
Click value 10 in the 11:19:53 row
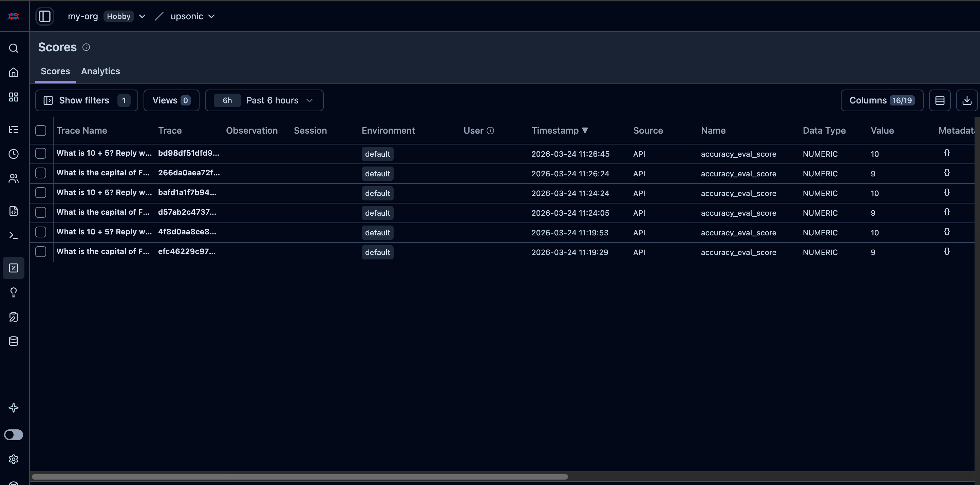click(x=874, y=233)
